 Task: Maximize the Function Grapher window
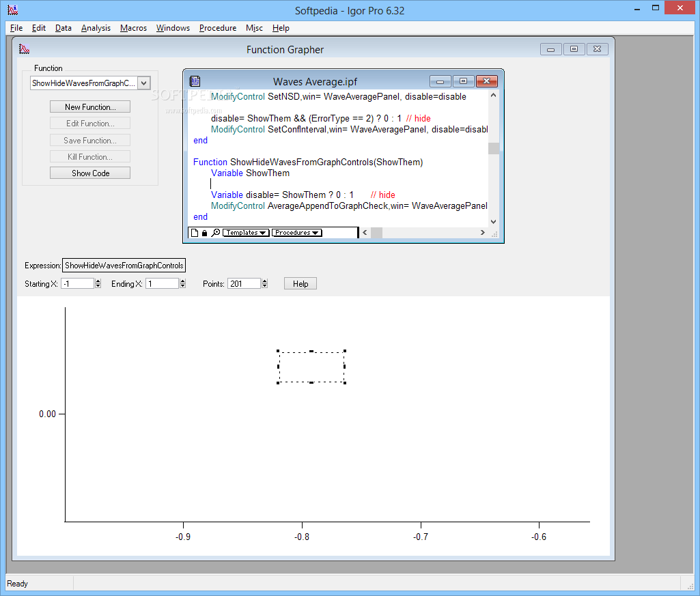(574, 49)
